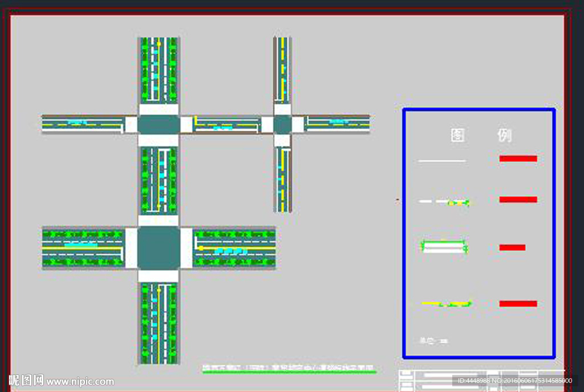The image size is (584, 392).
Task: Click the legend heading character "例"
Action: (504, 135)
